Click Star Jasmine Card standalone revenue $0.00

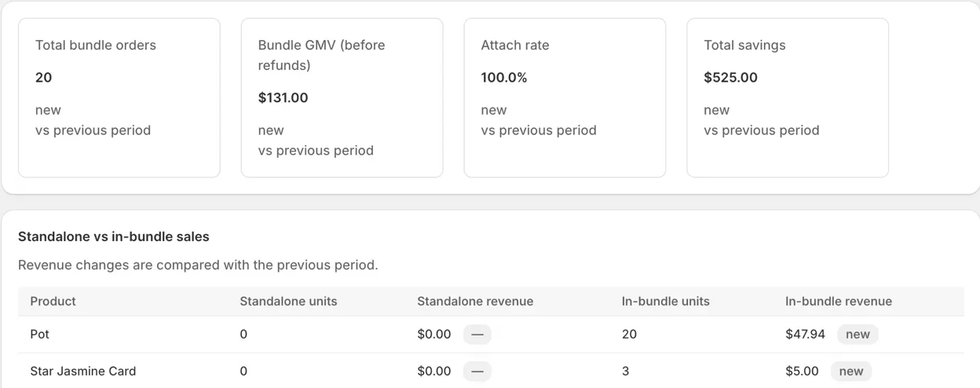[434, 372]
